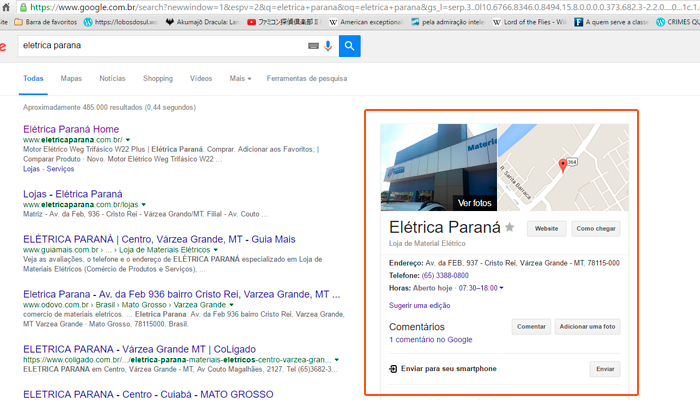Viewport: 700px width, 400px height.
Task: Click the Lojas sitelink
Action: [31, 169]
